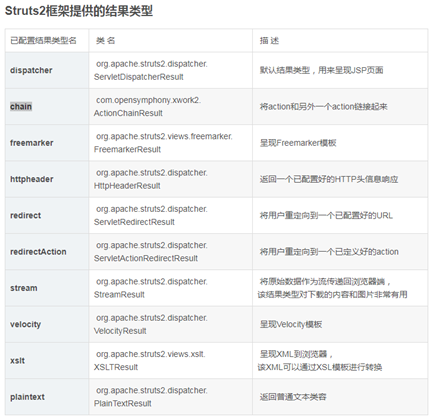The image size is (433, 420).
Task: Click description '返回一个已配置好的HTTP头信息响应'
Action: click(329, 179)
